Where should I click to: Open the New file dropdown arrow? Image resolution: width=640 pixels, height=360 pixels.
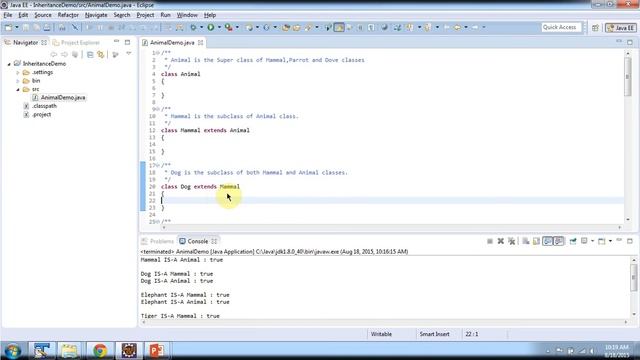point(17,27)
